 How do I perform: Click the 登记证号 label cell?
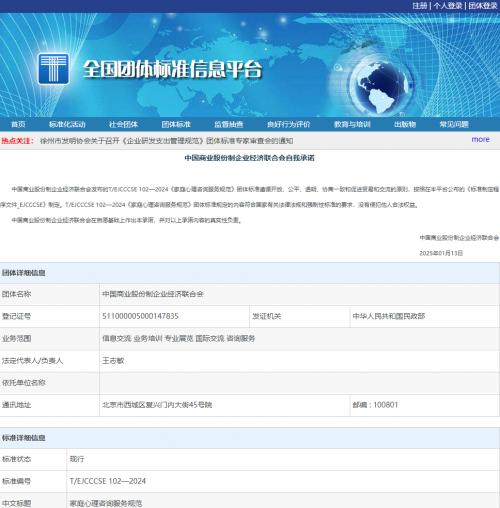pos(50,316)
